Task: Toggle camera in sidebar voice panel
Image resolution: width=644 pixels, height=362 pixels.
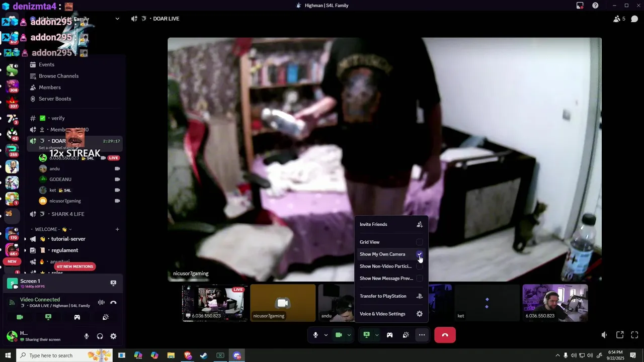Action: (20, 317)
